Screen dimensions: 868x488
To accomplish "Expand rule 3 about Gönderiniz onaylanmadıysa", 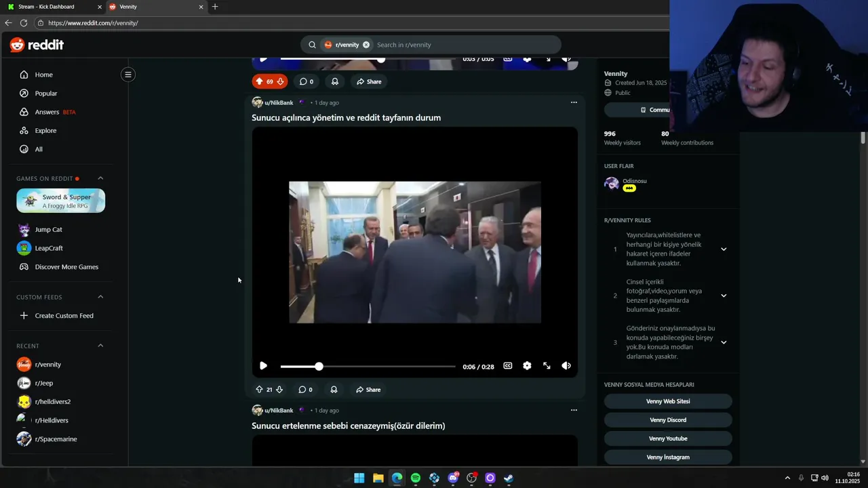I will (724, 342).
